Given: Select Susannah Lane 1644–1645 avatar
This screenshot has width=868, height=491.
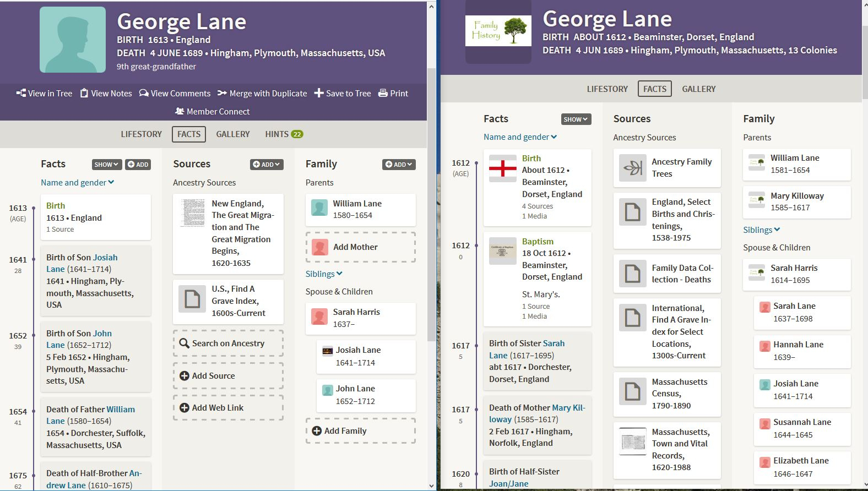Looking at the screenshot, I should click(764, 423).
